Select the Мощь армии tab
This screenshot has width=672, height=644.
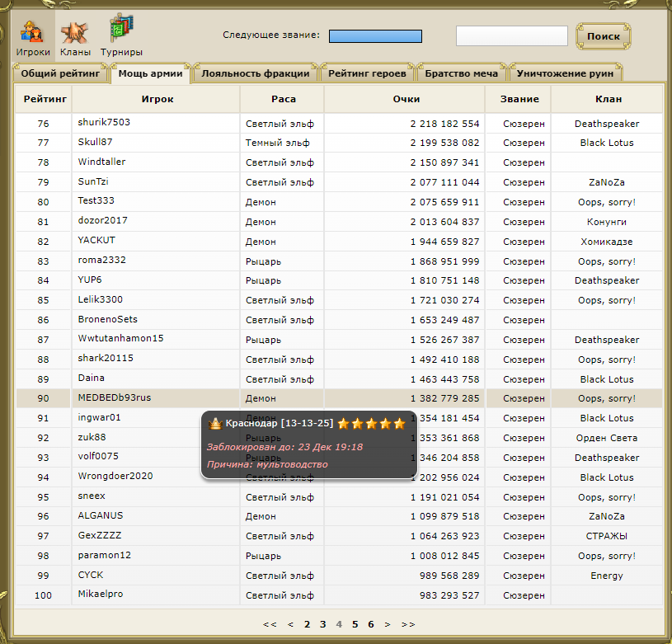[150, 73]
